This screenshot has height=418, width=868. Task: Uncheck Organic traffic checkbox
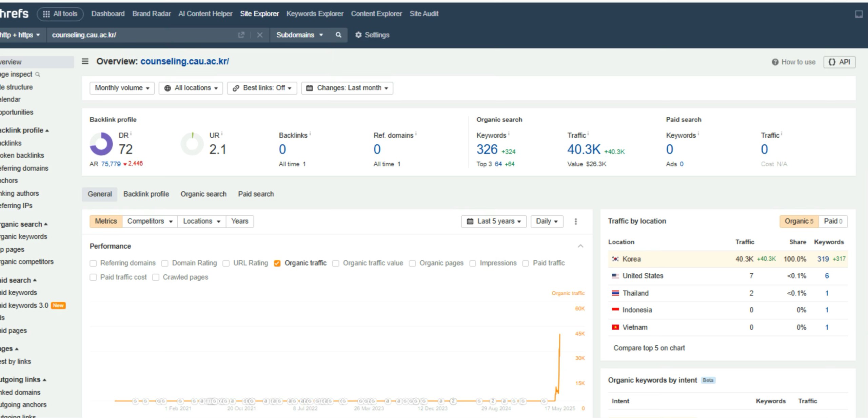tap(277, 263)
